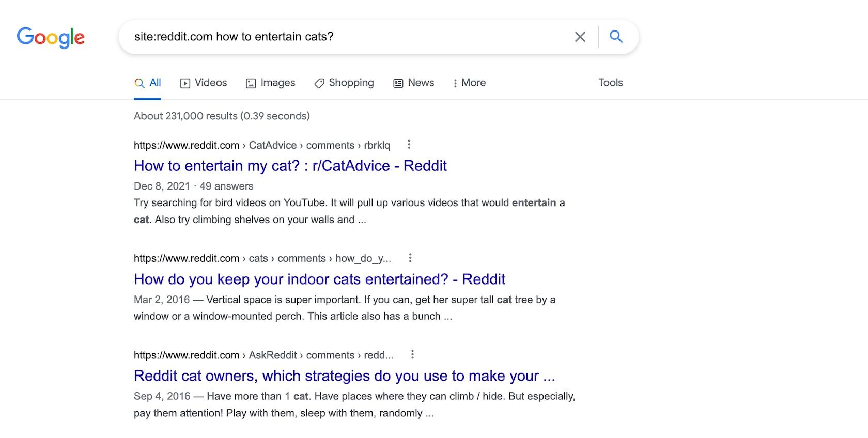
Task: Click the CatAdvice rbrklq URL breadcrumb
Action: pos(262,145)
